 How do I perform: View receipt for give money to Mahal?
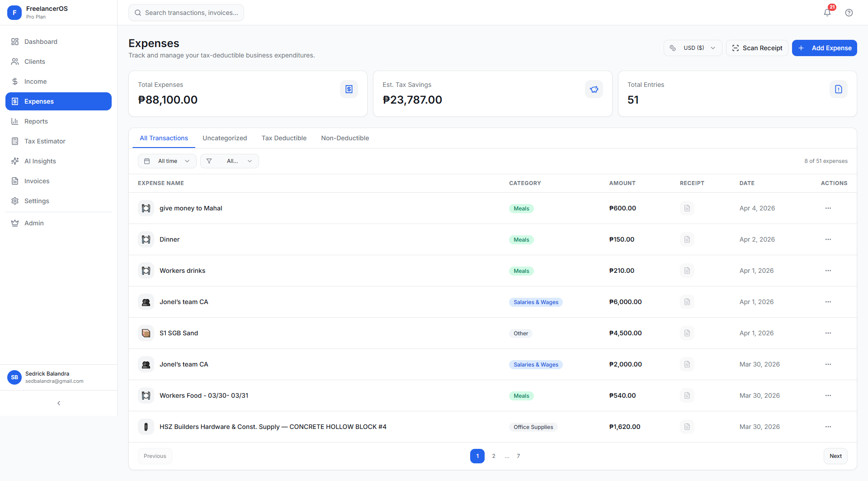[687, 208]
